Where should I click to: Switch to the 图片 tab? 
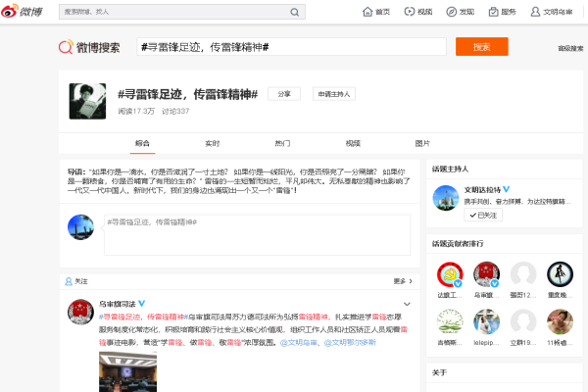coord(422,143)
